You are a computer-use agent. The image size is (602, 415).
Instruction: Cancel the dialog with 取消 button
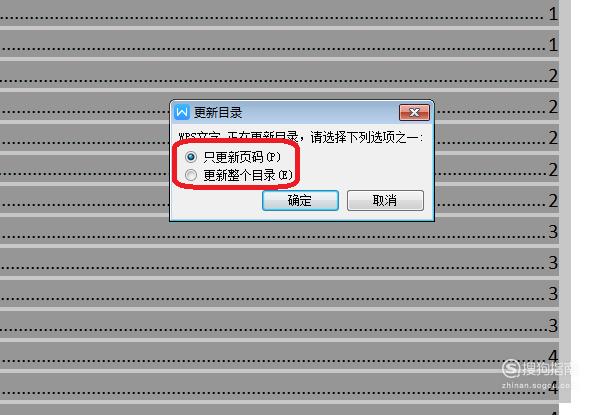(385, 200)
